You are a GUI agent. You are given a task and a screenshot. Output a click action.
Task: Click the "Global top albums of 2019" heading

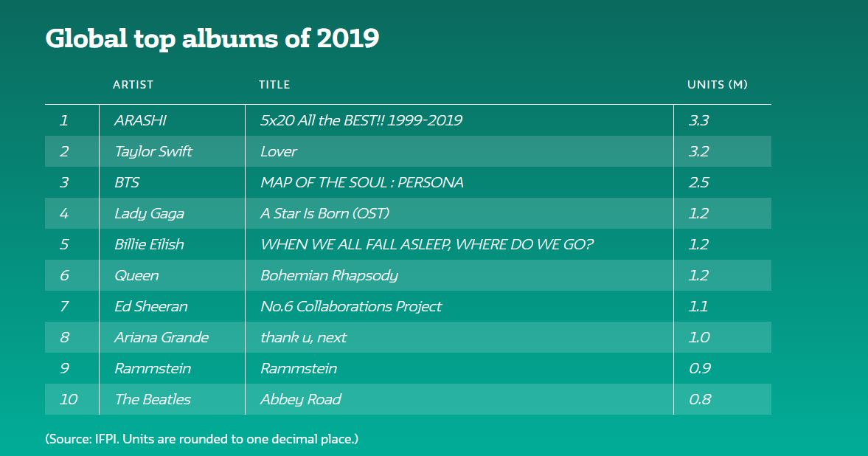click(x=212, y=38)
